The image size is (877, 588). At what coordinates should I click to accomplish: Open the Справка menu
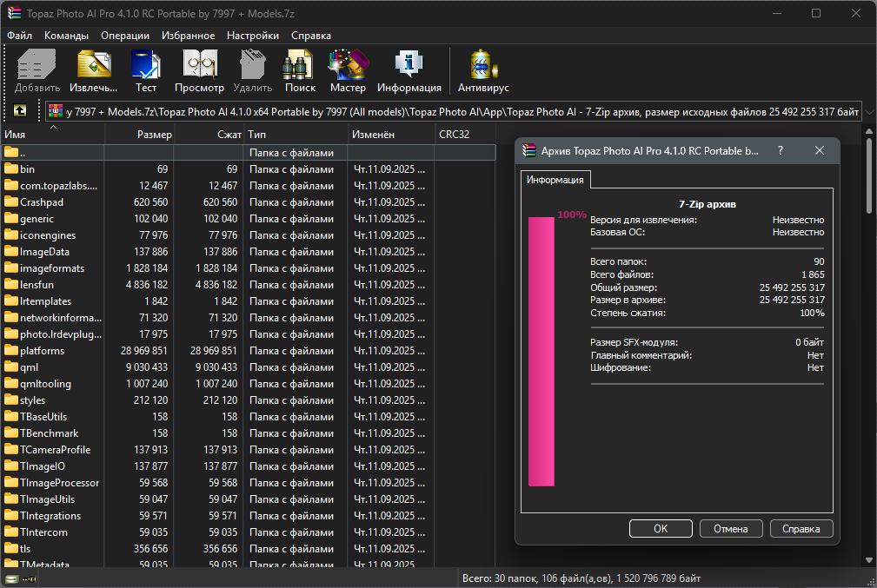(311, 36)
